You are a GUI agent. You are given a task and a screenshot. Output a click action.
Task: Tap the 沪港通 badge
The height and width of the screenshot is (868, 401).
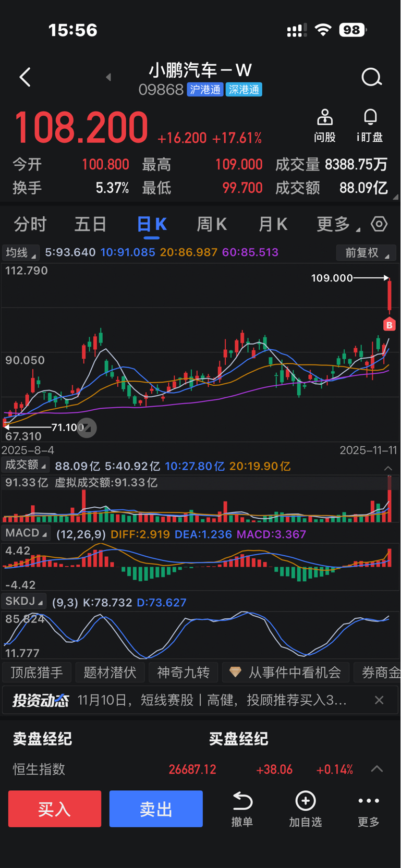point(205,90)
